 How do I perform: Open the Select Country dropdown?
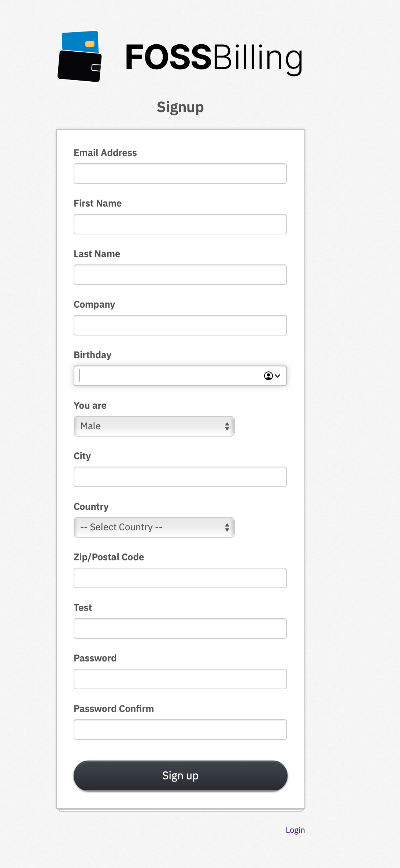coord(154,527)
